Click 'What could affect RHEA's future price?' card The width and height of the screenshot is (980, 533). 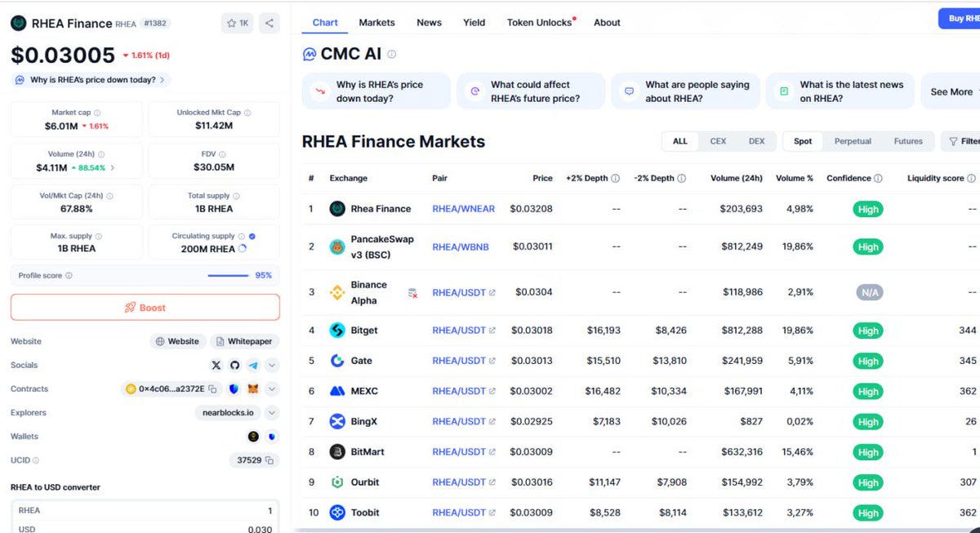[x=531, y=91]
